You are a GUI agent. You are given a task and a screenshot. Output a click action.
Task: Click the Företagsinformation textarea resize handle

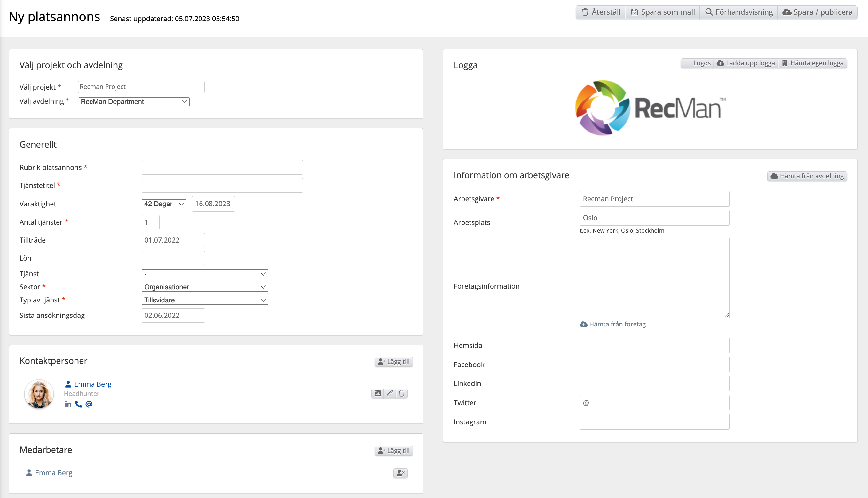[x=726, y=315]
